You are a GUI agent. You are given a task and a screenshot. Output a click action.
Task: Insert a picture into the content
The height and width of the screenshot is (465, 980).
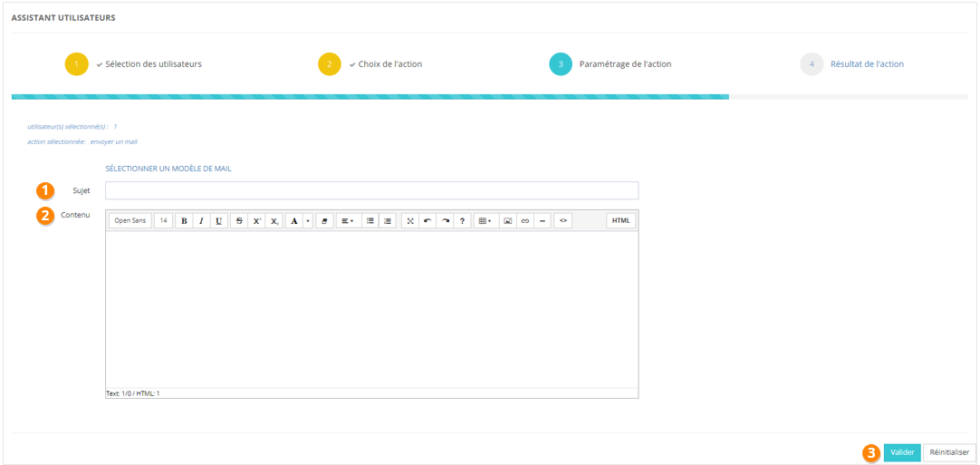point(508,220)
